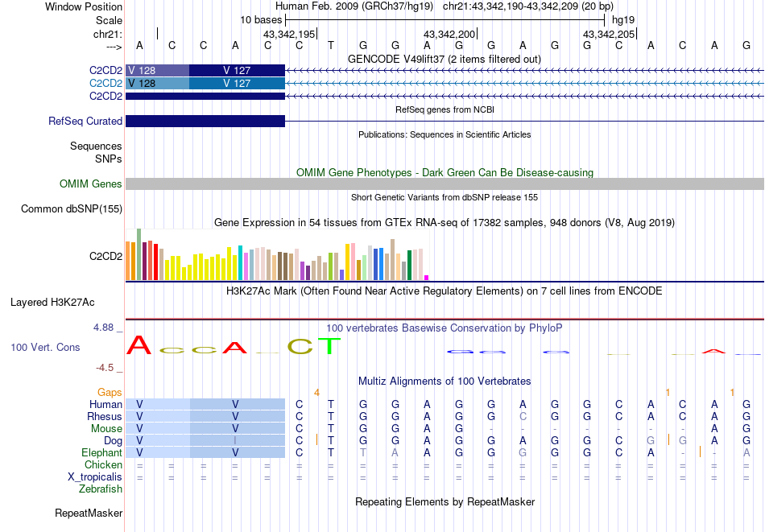Click the 'I' codon in the Dog row

tap(235, 441)
